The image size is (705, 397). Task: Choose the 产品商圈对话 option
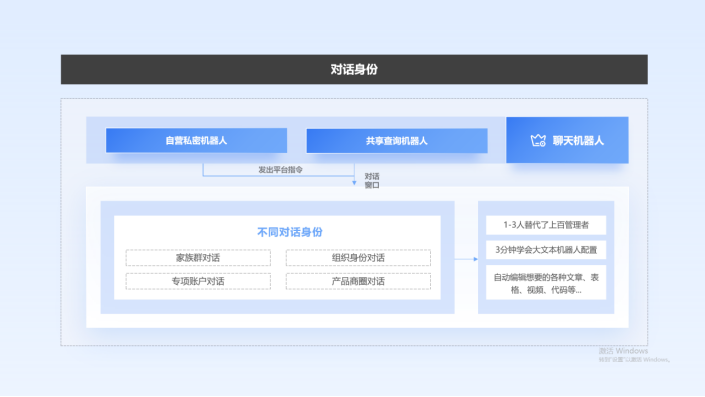click(358, 281)
